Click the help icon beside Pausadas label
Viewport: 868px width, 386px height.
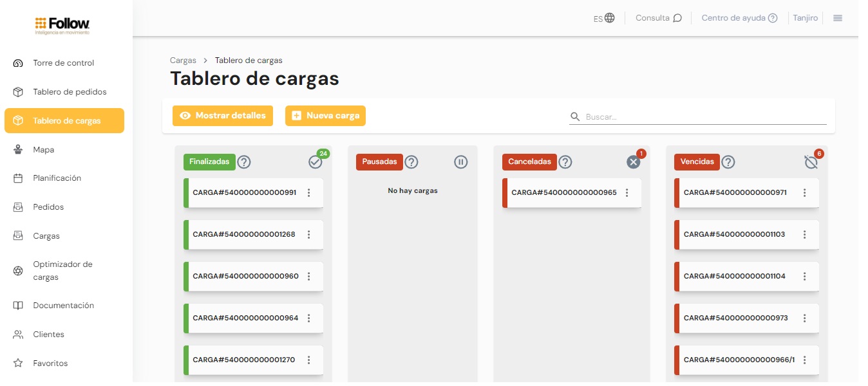[411, 162]
